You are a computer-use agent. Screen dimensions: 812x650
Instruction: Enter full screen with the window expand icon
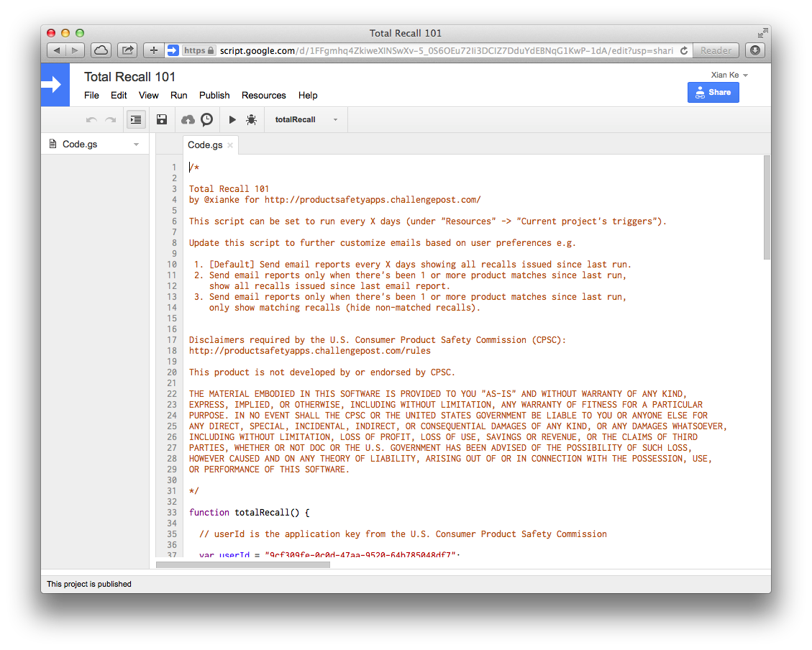762,33
